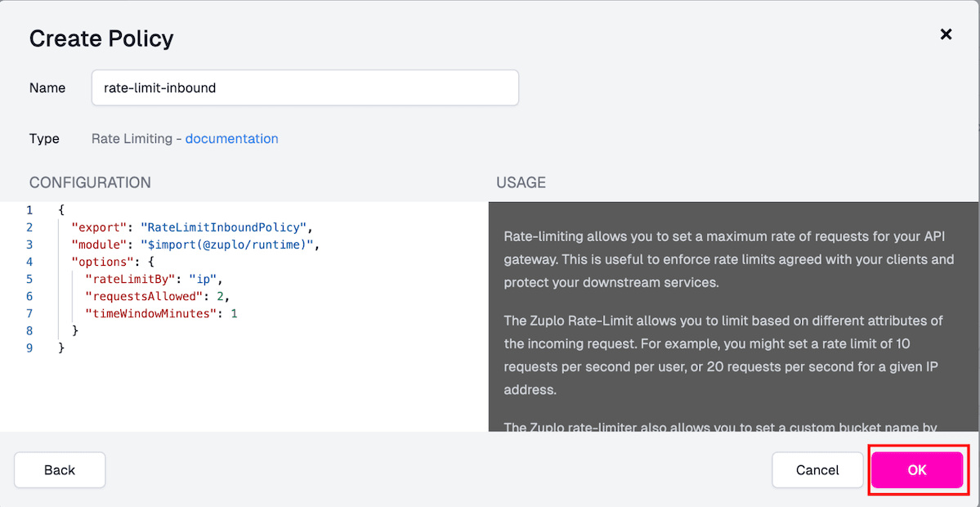This screenshot has width=980, height=507.
Task: Go Back to the previous step
Action: (x=59, y=470)
